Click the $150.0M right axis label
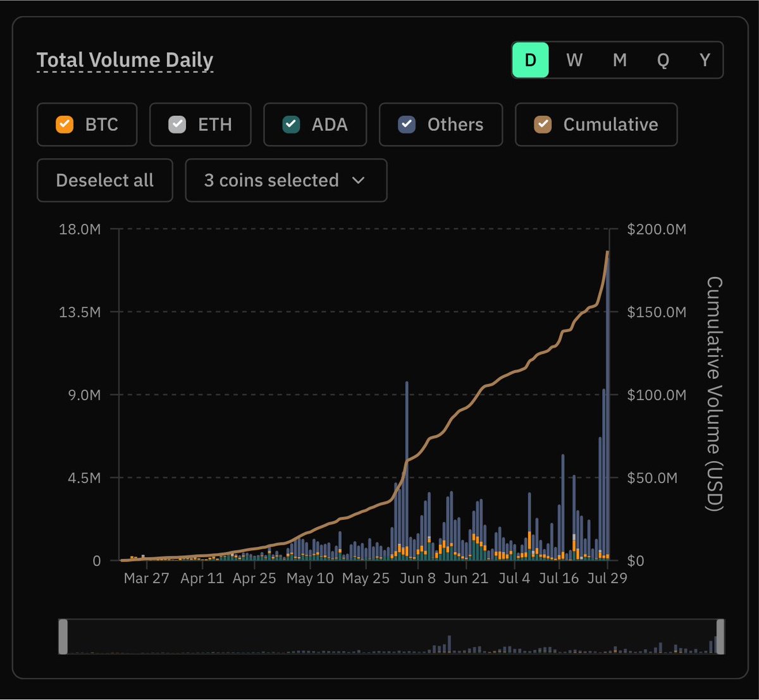This screenshot has height=700, width=759. pyautogui.click(x=657, y=312)
